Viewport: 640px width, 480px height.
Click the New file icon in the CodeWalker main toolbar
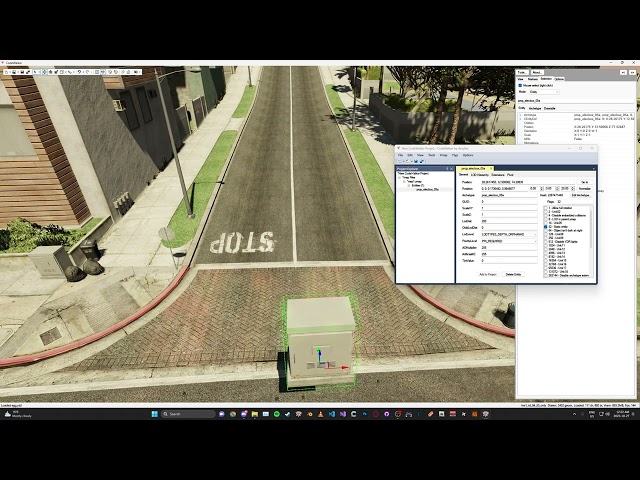coord(6,72)
